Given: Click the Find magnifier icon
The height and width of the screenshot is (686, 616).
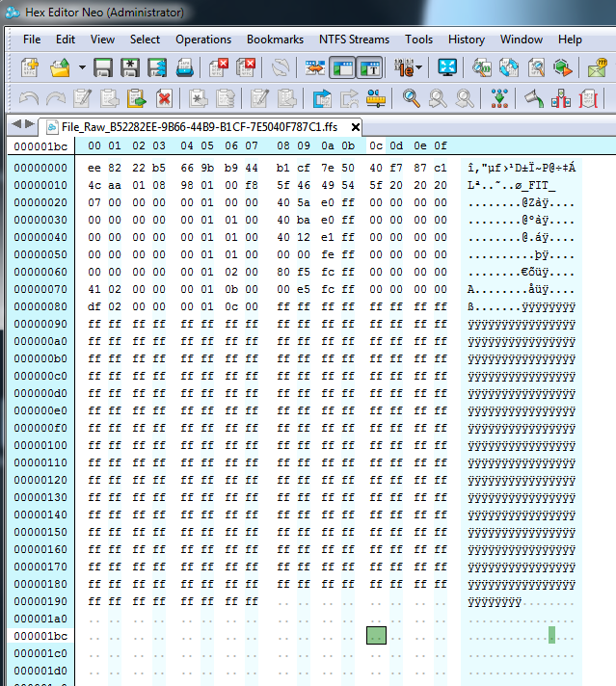Looking at the screenshot, I should (x=411, y=98).
